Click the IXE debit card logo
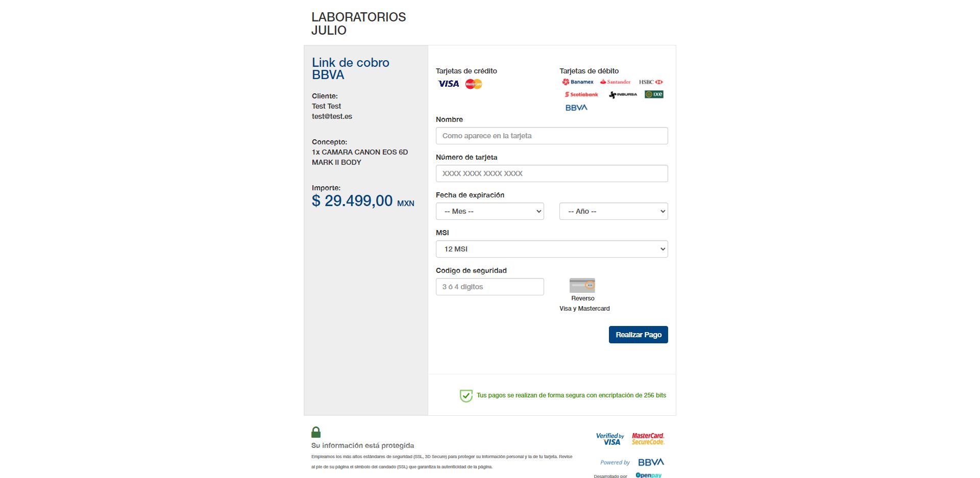 [654, 94]
